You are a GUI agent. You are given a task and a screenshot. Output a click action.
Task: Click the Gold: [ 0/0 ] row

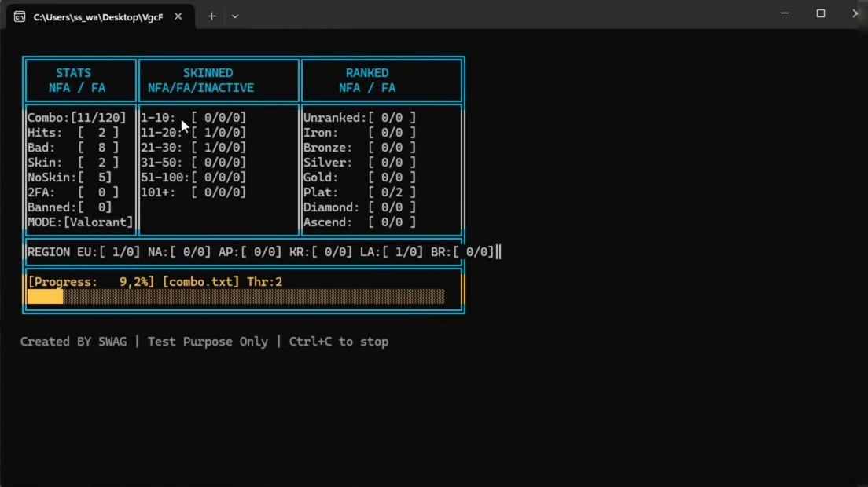coord(359,178)
